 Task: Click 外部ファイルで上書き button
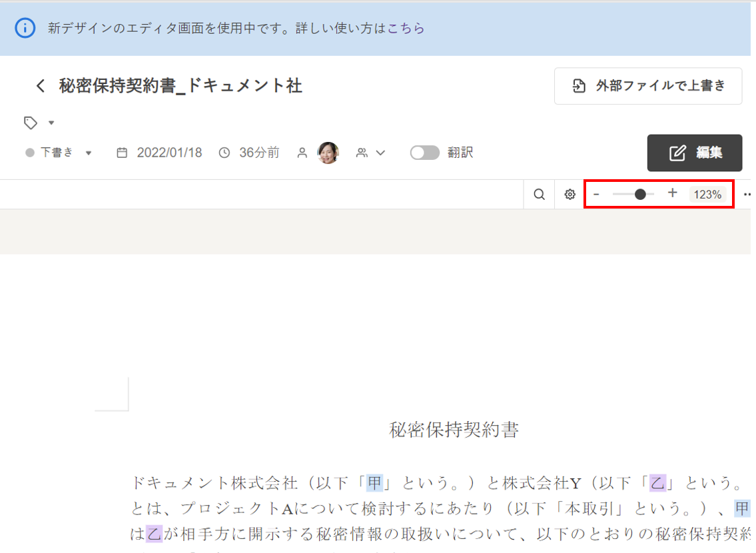point(647,86)
